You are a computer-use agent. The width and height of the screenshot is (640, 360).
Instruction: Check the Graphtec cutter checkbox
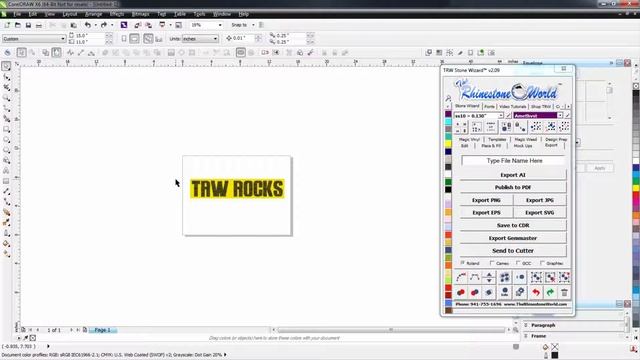click(x=542, y=263)
